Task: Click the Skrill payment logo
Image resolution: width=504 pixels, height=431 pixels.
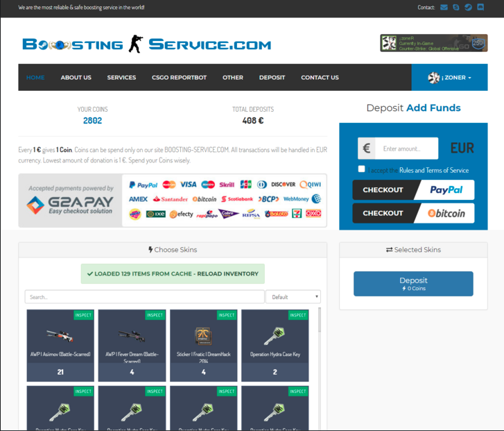Action: pos(227,185)
